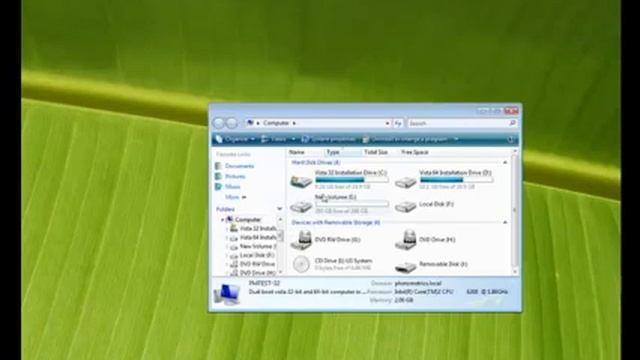The image size is (640, 360).
Task: Sort by the Free Space column header
Action: pos(415,152)
